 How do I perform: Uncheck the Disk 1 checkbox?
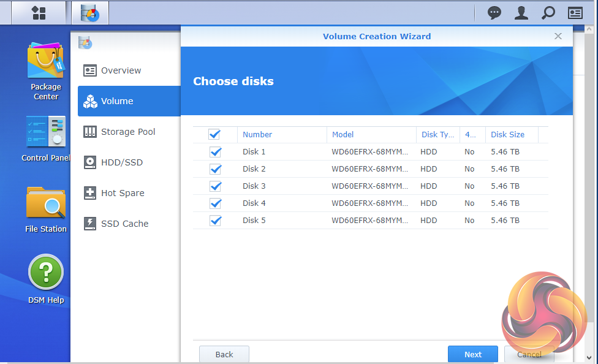point(215,152)
